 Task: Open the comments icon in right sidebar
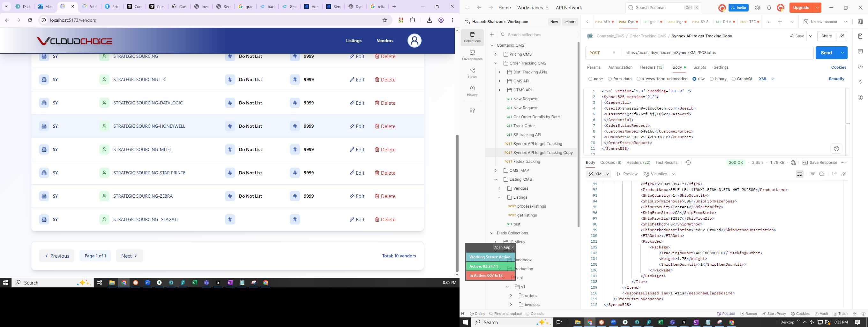pos(860,51)
